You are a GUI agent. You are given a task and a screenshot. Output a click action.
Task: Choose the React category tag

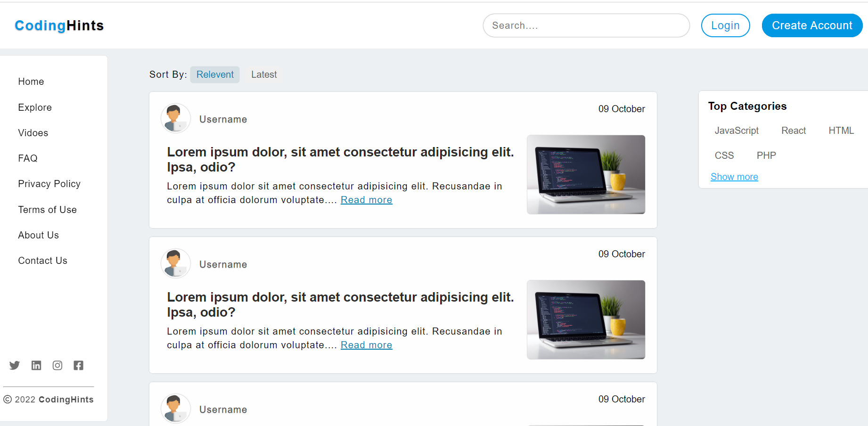[794, 131]
